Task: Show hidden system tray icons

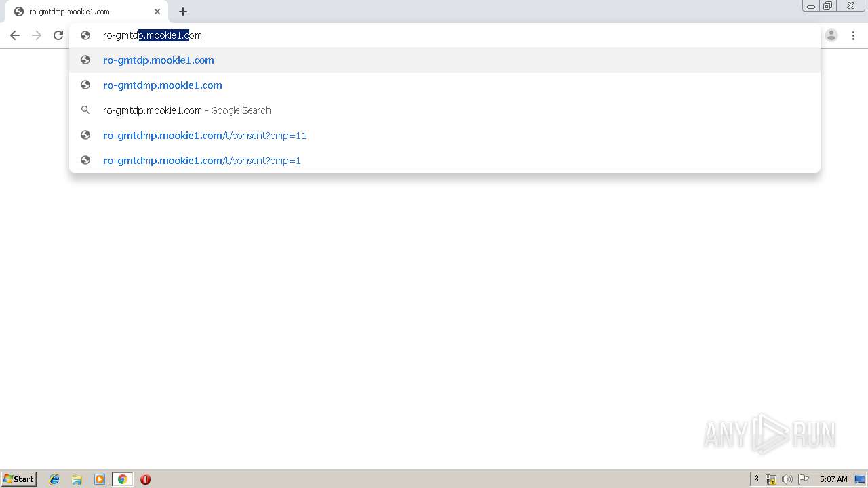Action: (757, 479)
